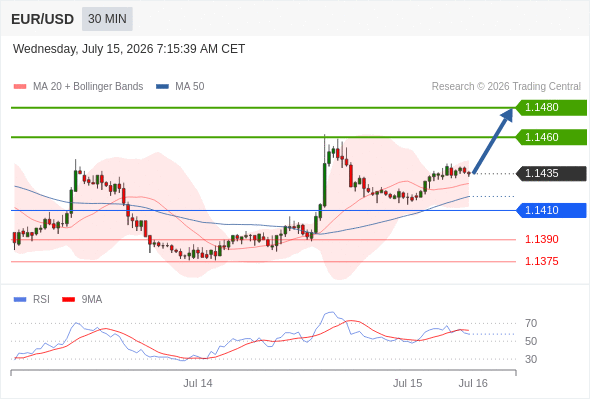Select the EUR/USD pair title

43,19
